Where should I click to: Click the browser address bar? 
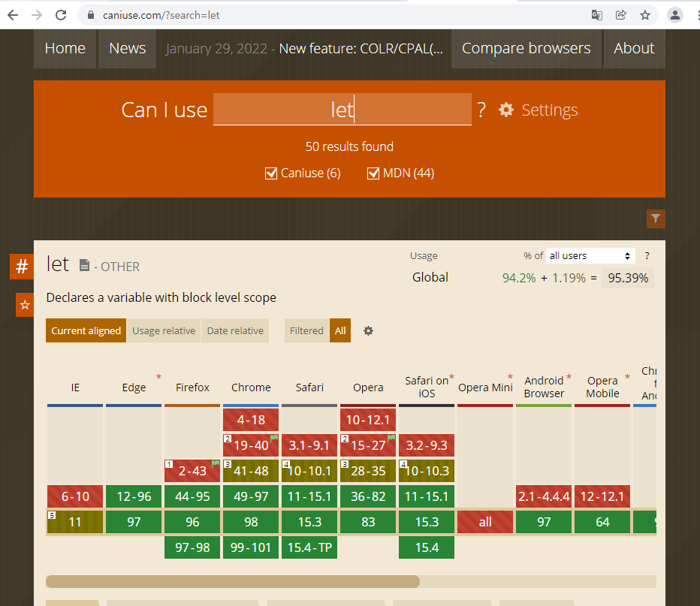coord(330,15)
